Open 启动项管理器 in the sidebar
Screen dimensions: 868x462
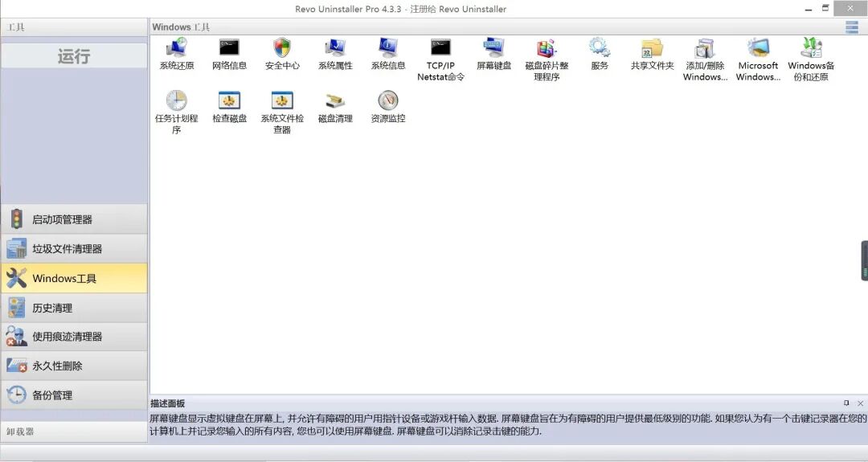coord(74,219)
